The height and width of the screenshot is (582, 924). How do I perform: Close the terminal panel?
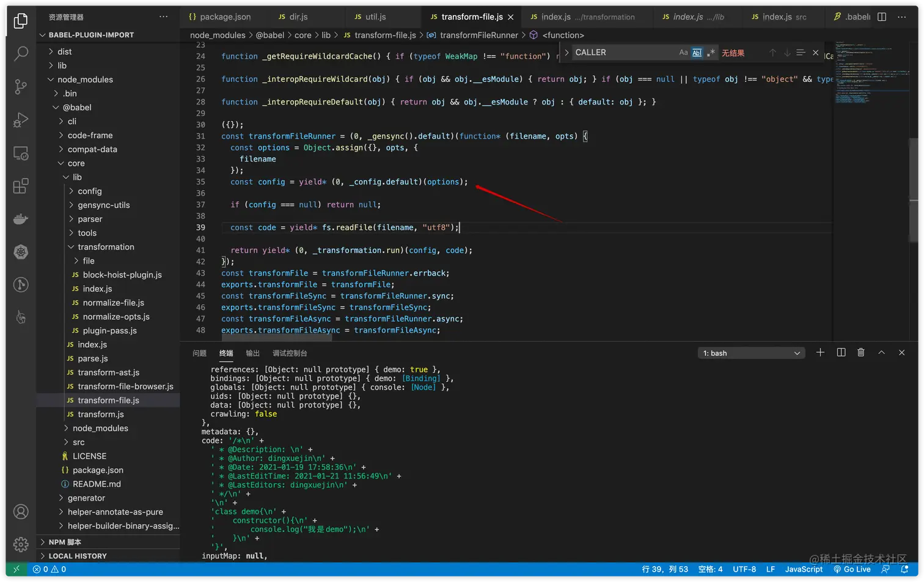pos(901,353)
